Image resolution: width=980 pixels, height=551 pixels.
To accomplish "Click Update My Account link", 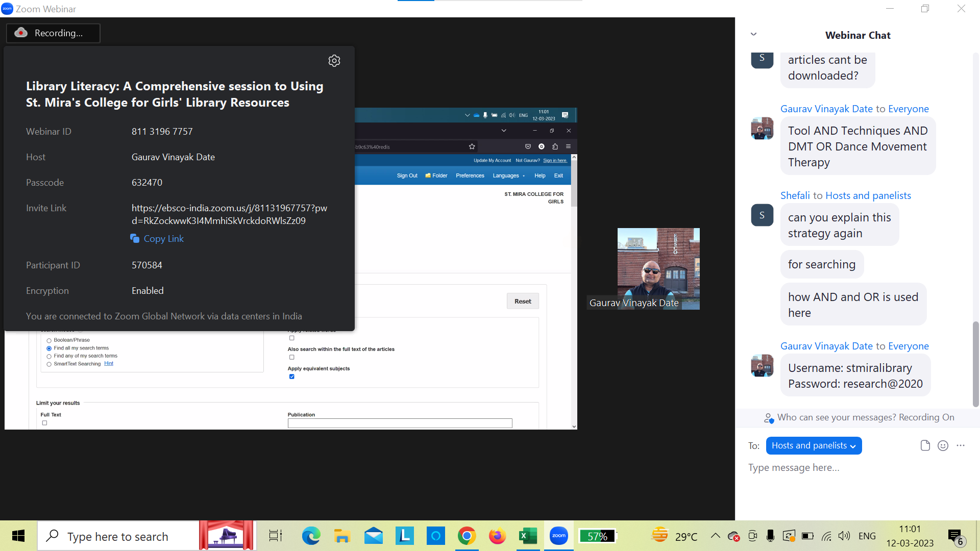I will click(492, 160).
